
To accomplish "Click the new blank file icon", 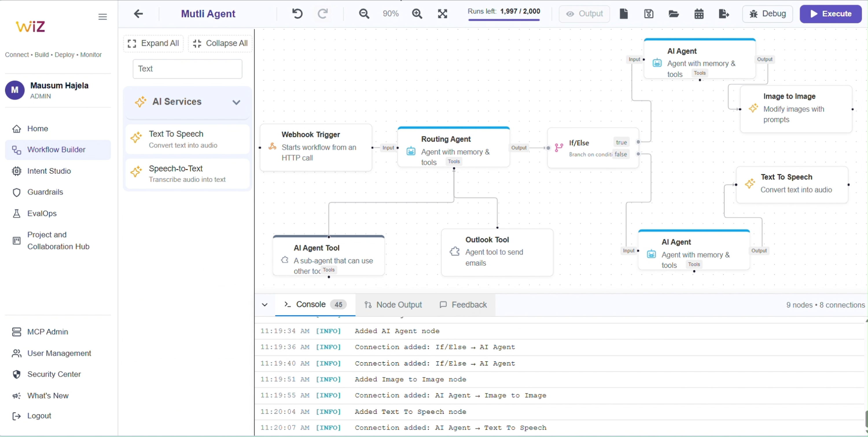I will [x=624, y=14].
